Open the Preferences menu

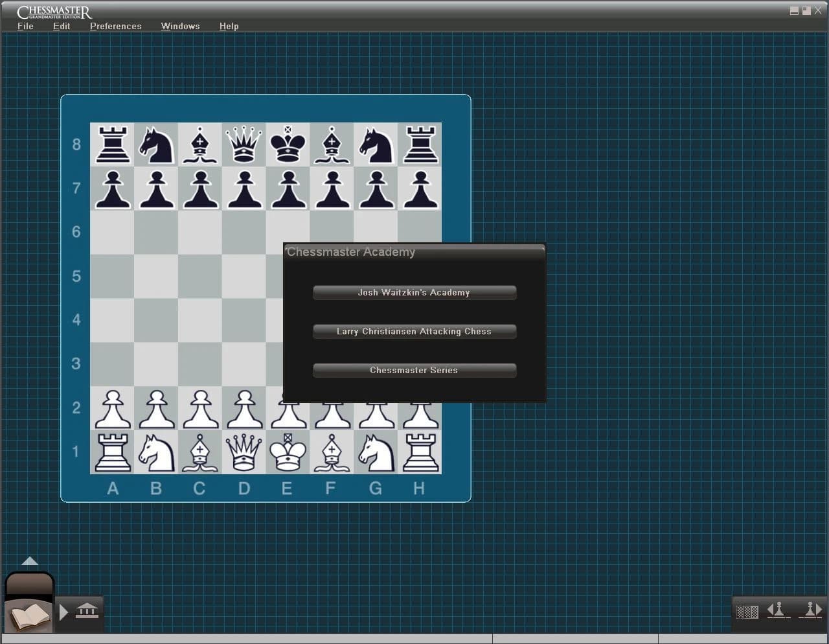[x=115, y=26]
